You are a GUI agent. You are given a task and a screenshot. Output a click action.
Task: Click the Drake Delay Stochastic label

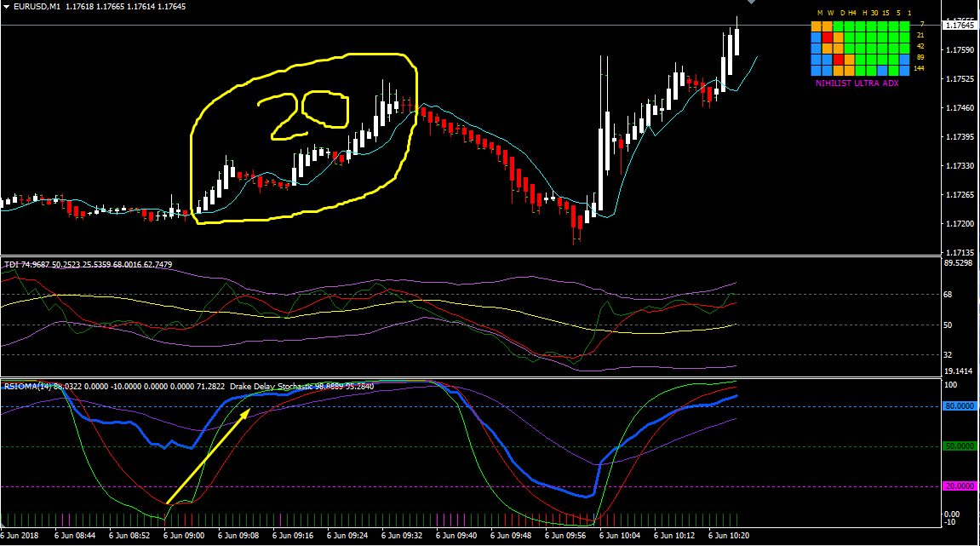click(x=272, y=387)
